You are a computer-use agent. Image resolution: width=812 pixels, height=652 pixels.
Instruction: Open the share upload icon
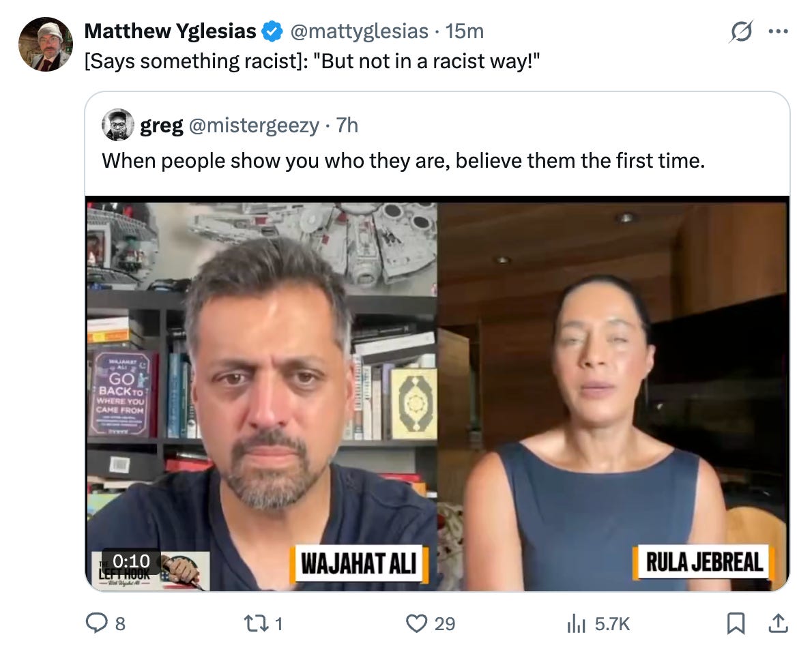(777, 623)
